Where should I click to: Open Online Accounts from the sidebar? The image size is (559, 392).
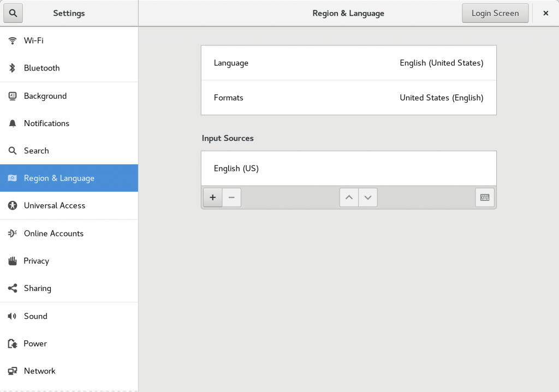pyautogui.click(x=12, y=233)
